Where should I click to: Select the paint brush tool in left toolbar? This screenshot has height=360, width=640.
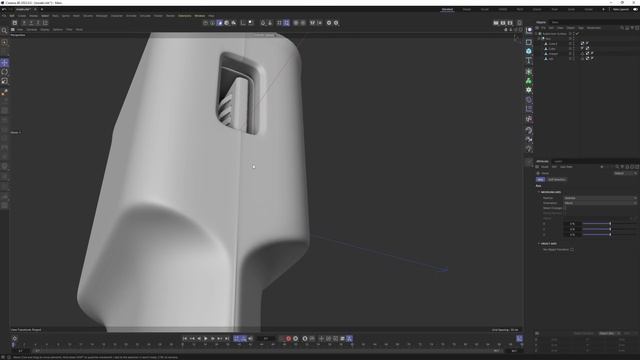(x=4, y=93)
